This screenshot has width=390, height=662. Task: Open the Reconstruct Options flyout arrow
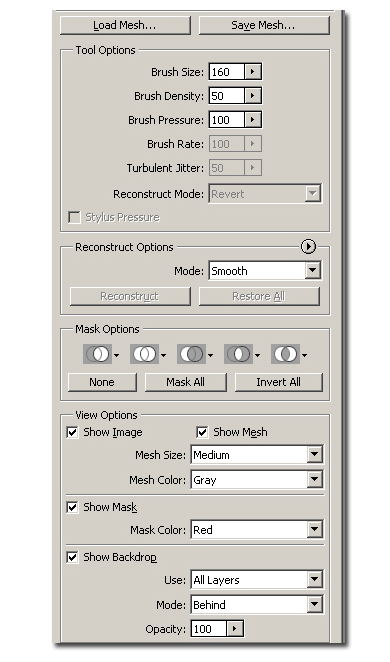[308, 247]
